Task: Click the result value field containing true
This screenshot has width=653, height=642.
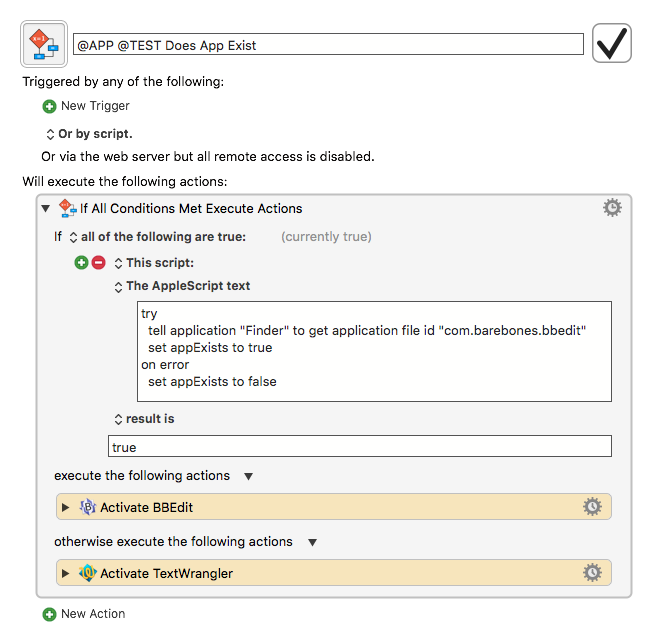Action: (x=360, y=446)
